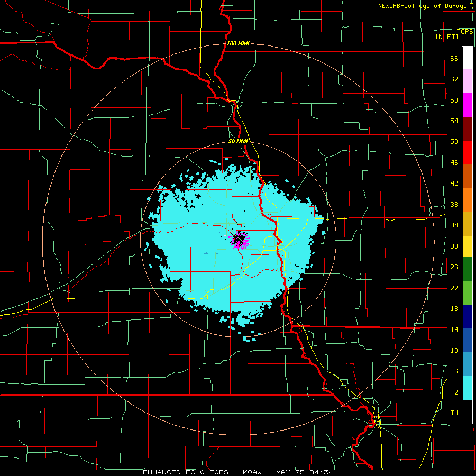The height and width of the screenshot is (476, 476).
Task: Click the magenta echo cluster at radar center
Action: pos(239,240)
